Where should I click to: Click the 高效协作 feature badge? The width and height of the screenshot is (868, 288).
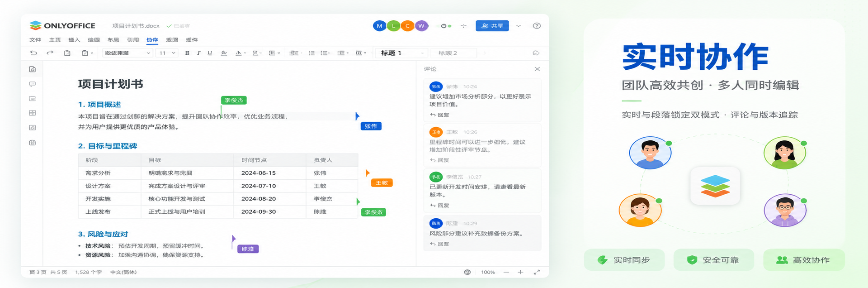(x=804, y=260)
